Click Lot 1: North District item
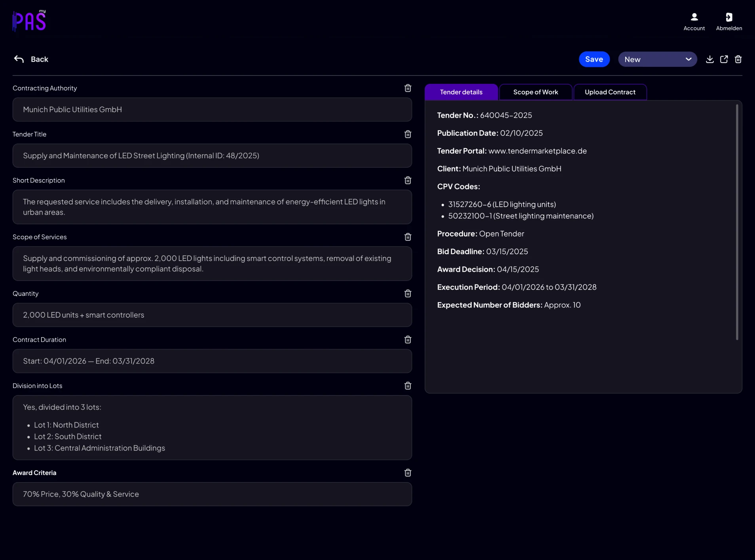This screenshot has height=560, width=755. (66, 425)
